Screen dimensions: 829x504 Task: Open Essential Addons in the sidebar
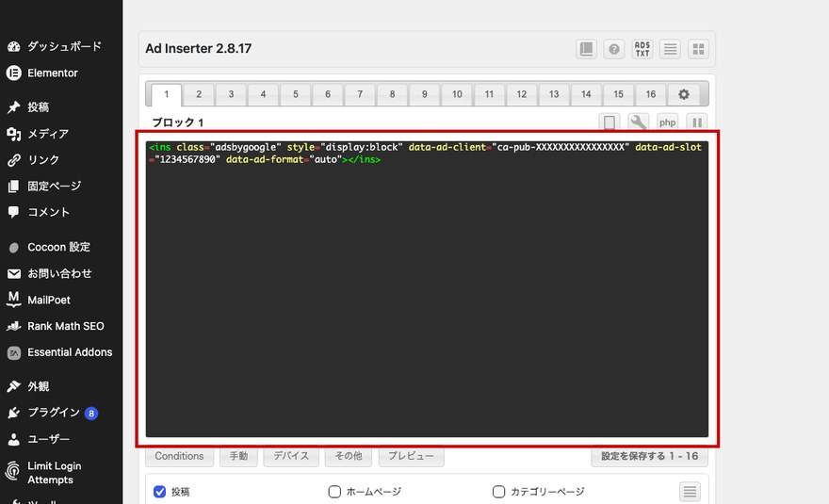(x=61, y=352)
